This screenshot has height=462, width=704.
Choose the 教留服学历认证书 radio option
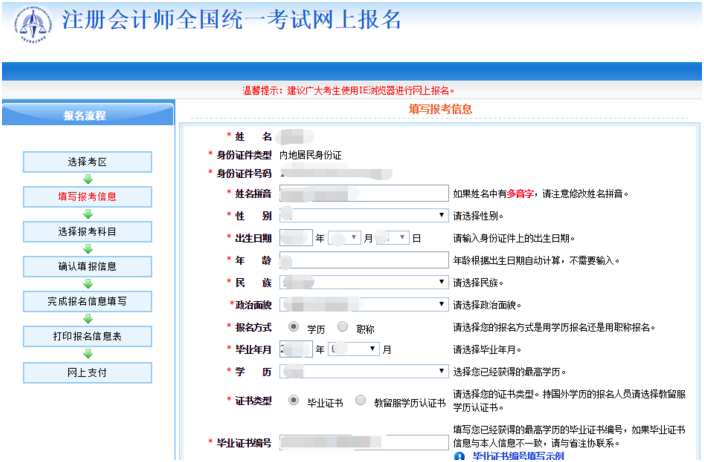361,400
